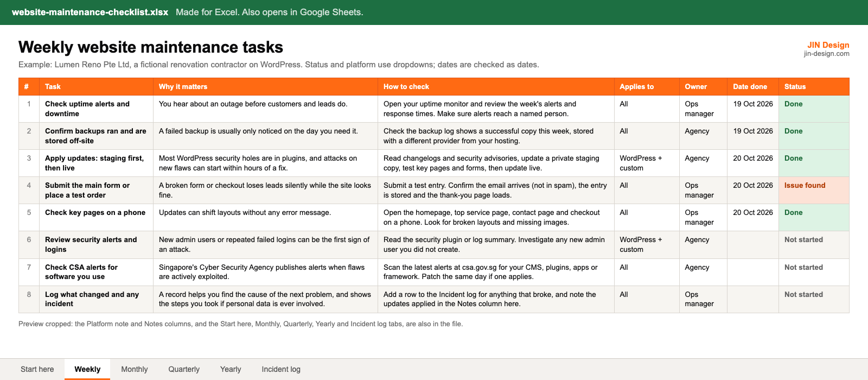
Task: Open Status cell for Apply updates row
Action: (x=814, y=163)
